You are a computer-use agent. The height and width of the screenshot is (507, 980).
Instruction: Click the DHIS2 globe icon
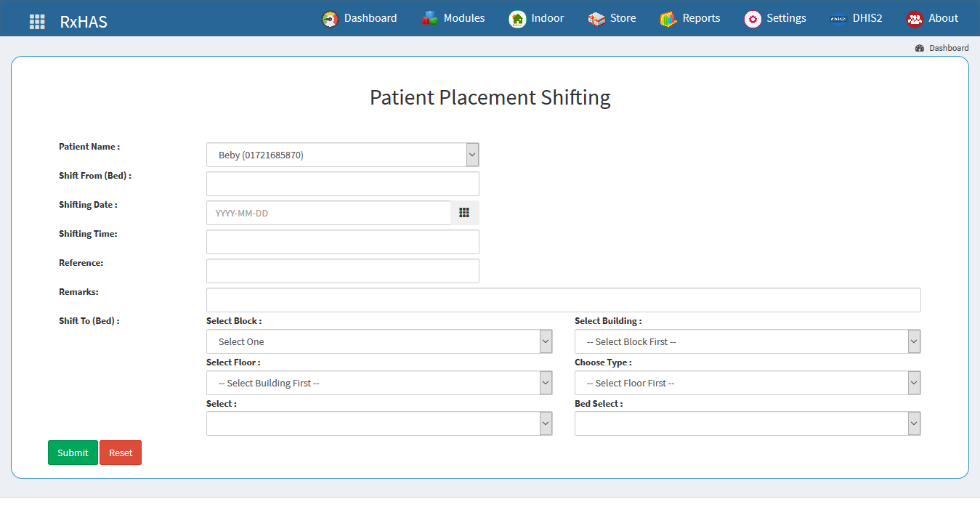click(838, 17)
